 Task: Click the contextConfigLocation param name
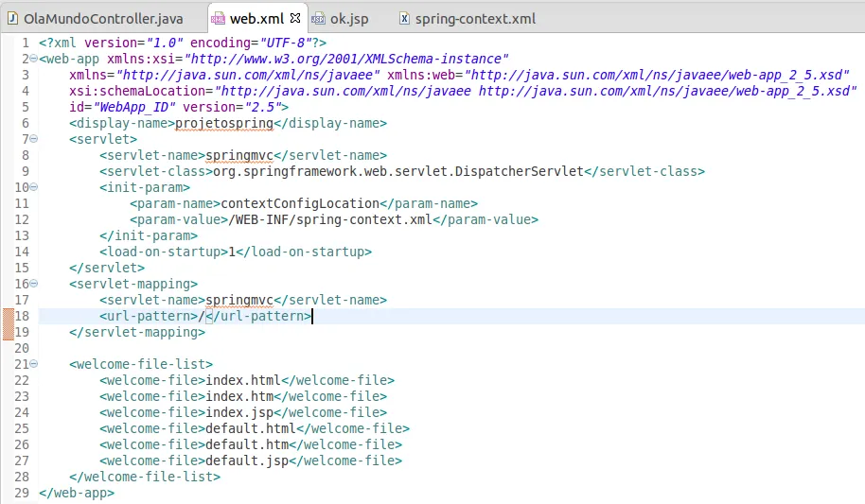pyautogui.click(x=299, y=203)
